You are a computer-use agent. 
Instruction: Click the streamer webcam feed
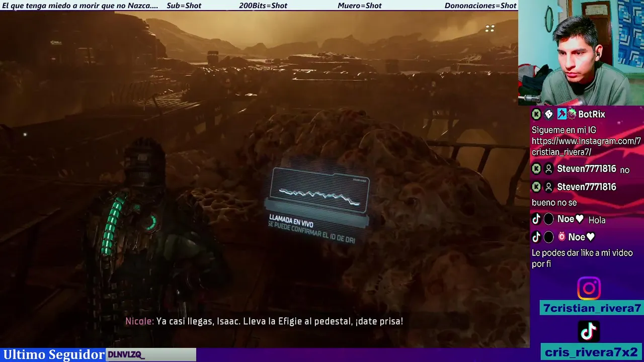pyautogui.click(x=581, y=53)
